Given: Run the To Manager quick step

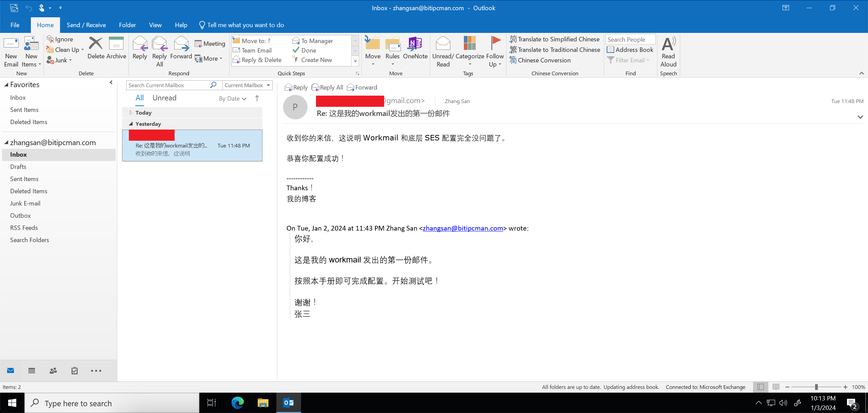Looking at the screenshot, I should 313,41.
